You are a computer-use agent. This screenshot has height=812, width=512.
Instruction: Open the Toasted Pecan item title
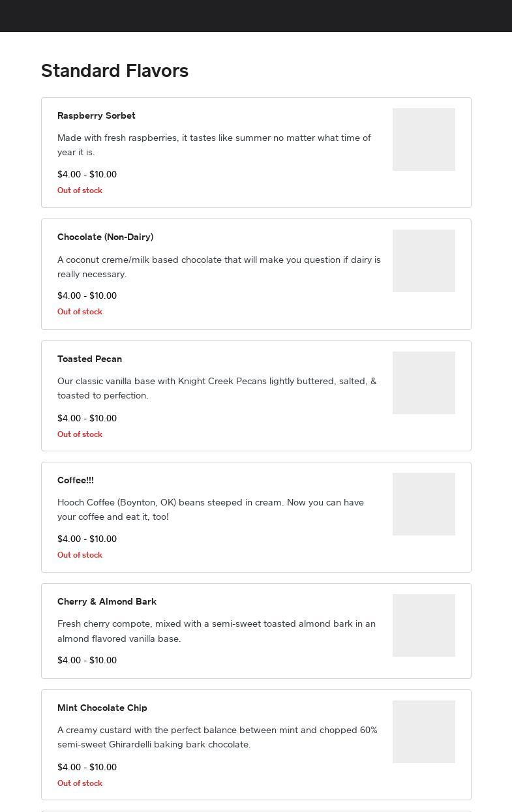[89, 359]
